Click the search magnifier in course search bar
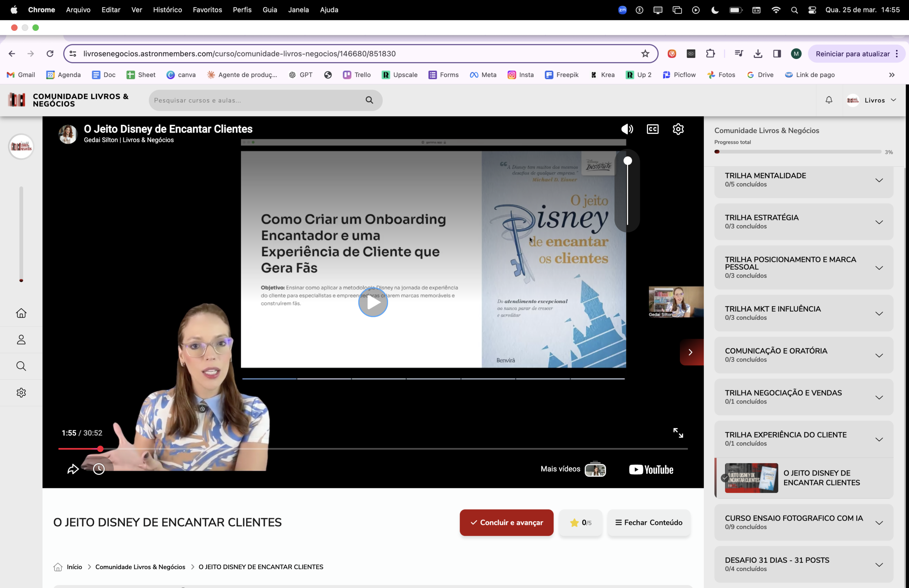This screenshot has width=909, height=588. pyautogui.click(x=369, y=100)
